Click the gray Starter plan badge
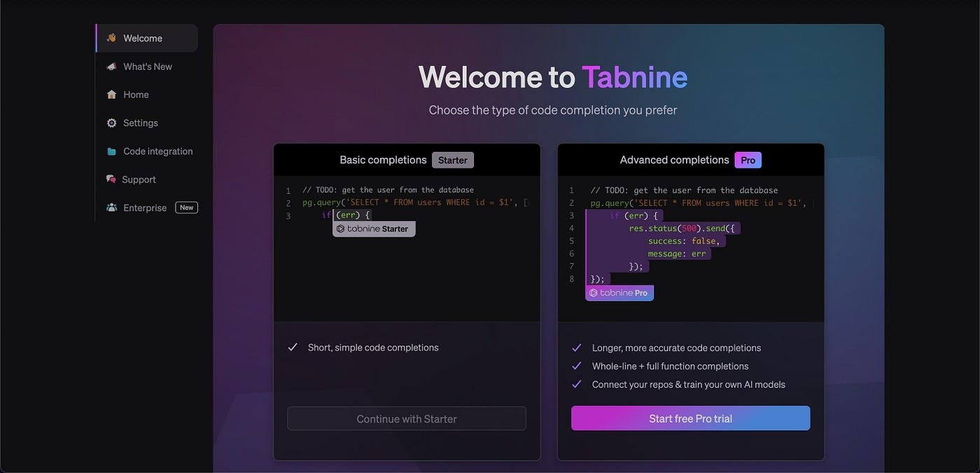This screenshot has width=980, height=473. 453,160
